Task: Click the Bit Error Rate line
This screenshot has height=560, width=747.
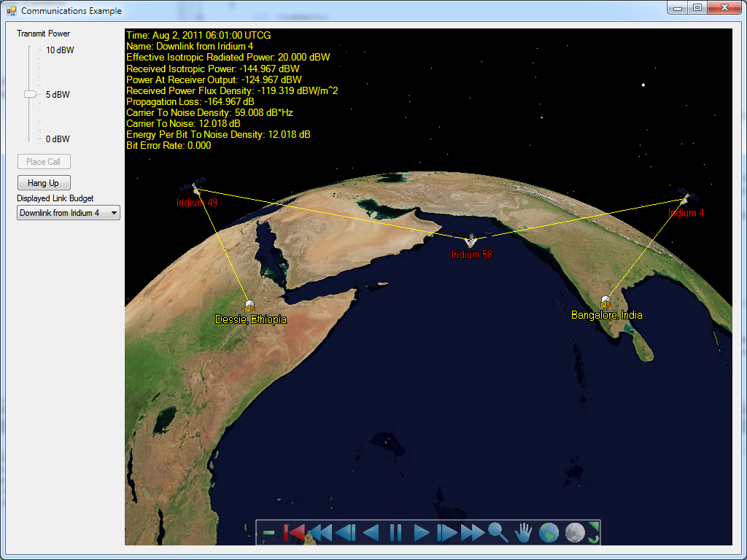Action: click(169, 145)
